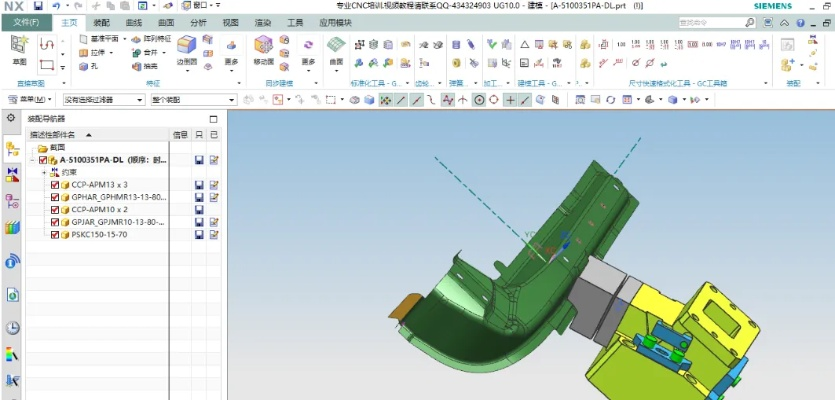Switch to the 装配 ribbon tab
Screen dimensions: 835x400
[x=101, y=21]
